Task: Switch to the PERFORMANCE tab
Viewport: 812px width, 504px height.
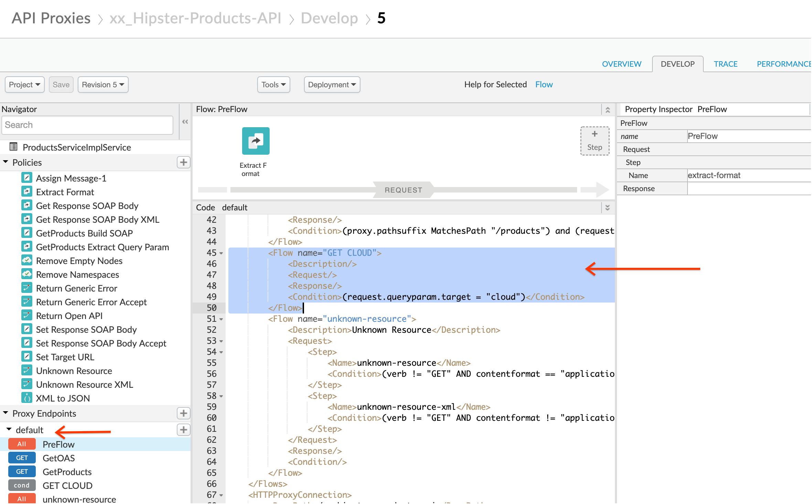Action: pos(784,64)
